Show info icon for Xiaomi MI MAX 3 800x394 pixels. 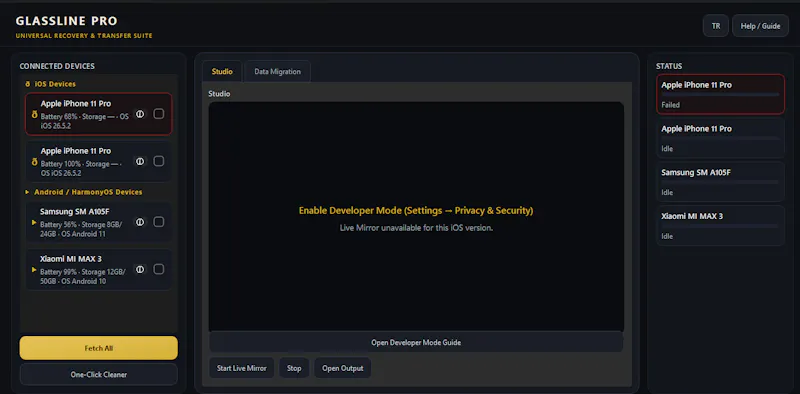click(x=140, y=269)
